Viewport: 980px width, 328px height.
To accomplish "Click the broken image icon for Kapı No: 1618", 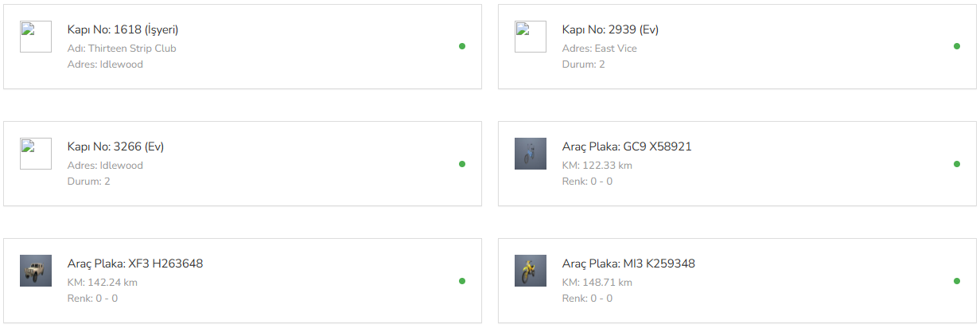I will point(36,37).
